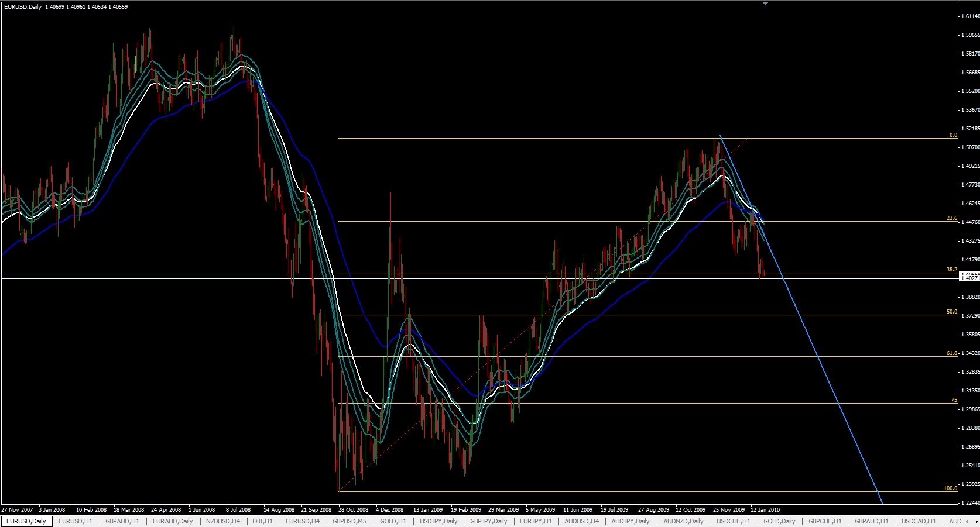The height and width of the screenshot is (527, 980).
Task: Click the 11 Jun 2009 date label
Action: 578,509
